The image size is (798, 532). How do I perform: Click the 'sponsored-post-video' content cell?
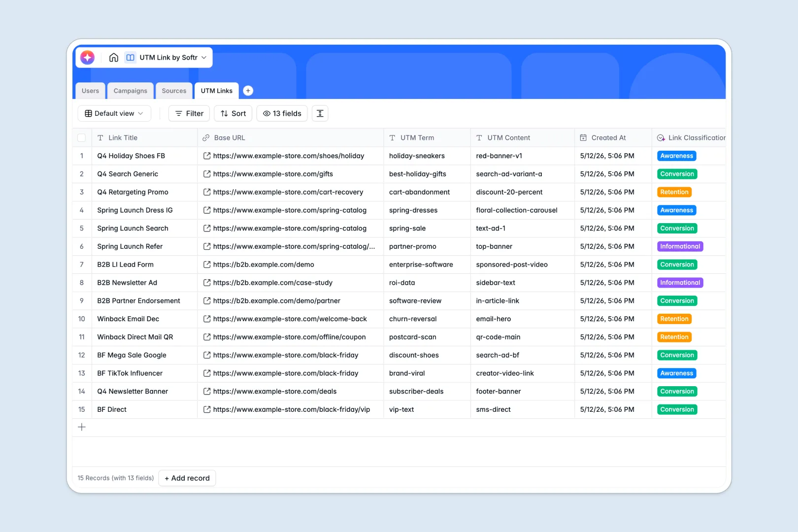click(x=523, y=265)
